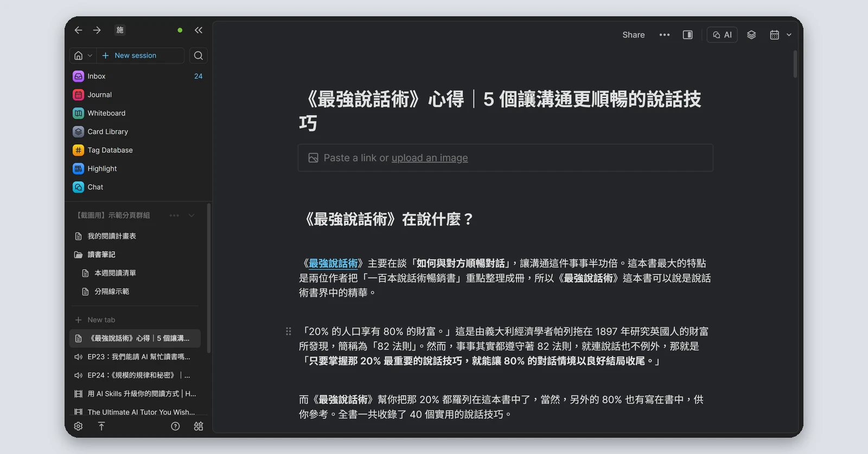The image size is (868, 454).
Task: Open 我的閱讀計畫表 page
Action: point(136,236)
